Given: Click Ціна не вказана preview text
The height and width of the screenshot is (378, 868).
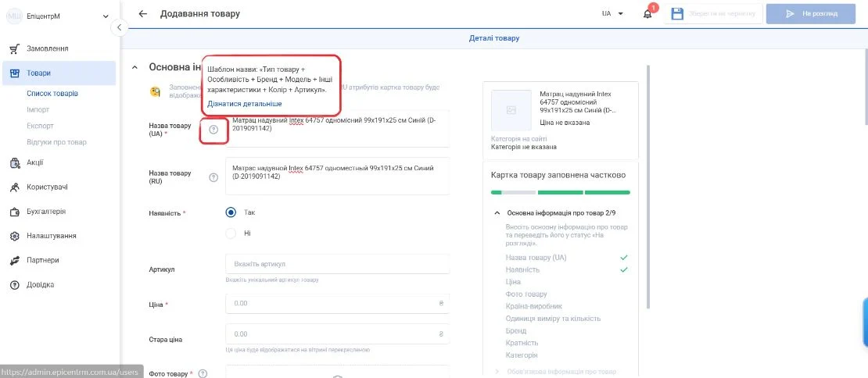Looking at the screenshot, I should click(x=564, y=122).
